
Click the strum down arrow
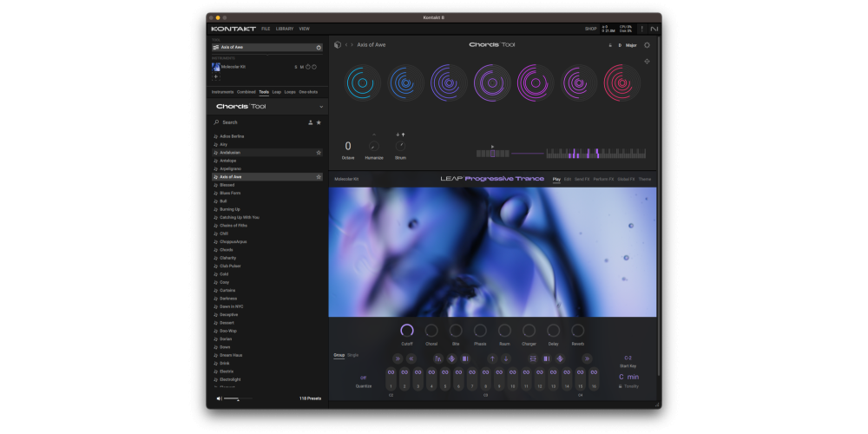coord(398,135)
